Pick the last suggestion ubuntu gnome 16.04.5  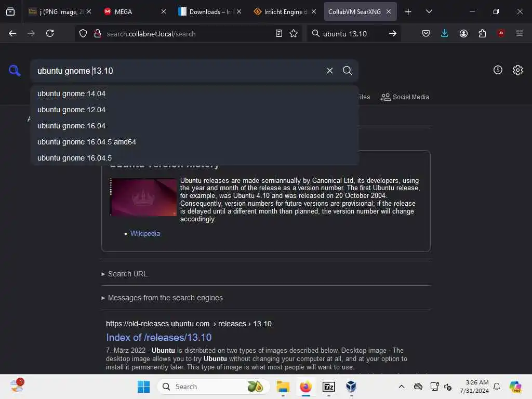[x=194, y=158]
